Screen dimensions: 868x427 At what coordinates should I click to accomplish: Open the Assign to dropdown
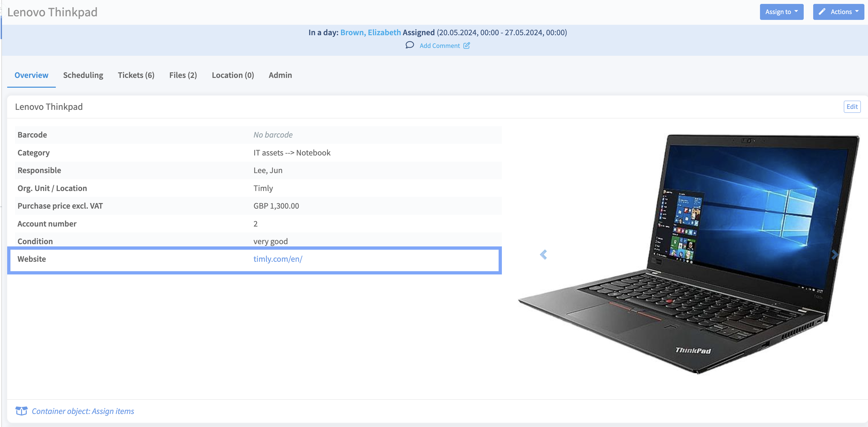tap(782, 12)
